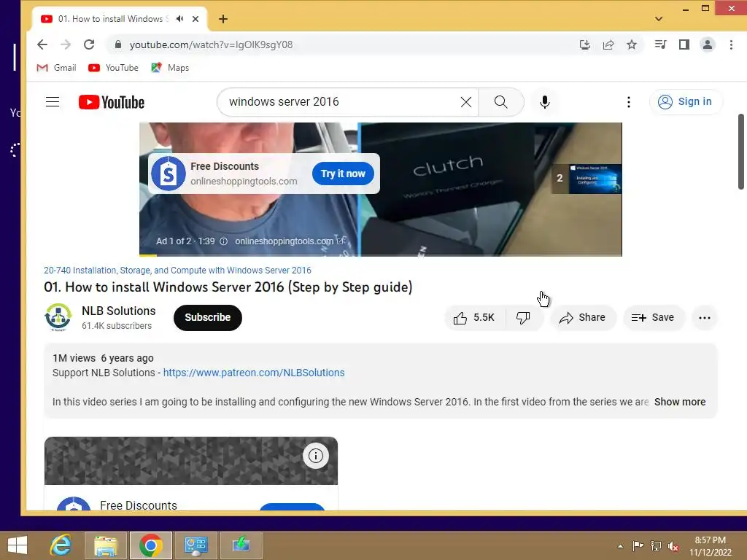747x560 pixels.
Task: Go to YouTube home via logo
Action: [112, 102]
